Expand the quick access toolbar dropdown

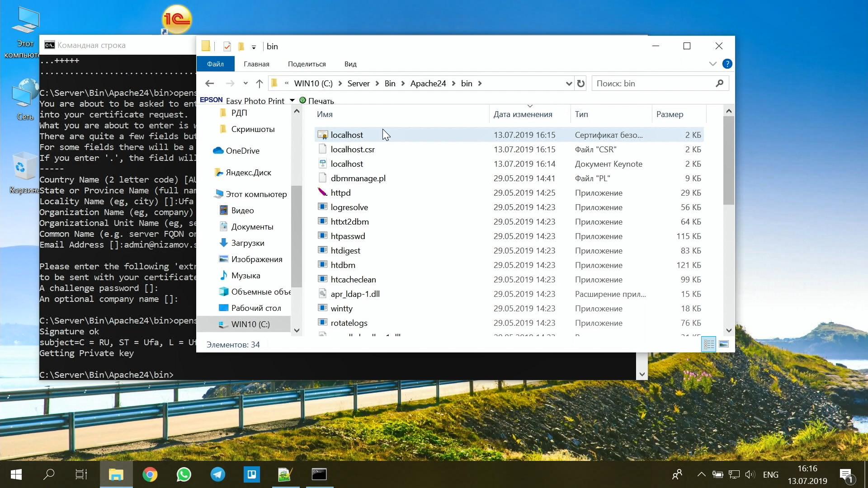[254, 47]
